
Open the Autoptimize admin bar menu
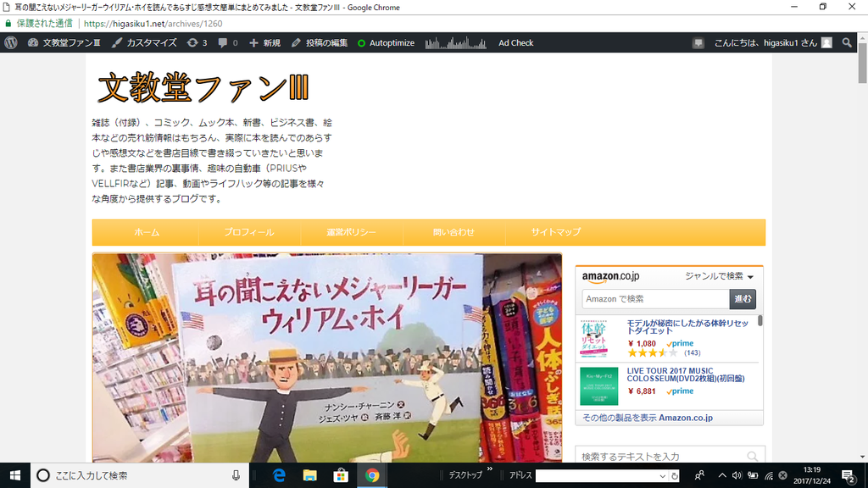386,42
